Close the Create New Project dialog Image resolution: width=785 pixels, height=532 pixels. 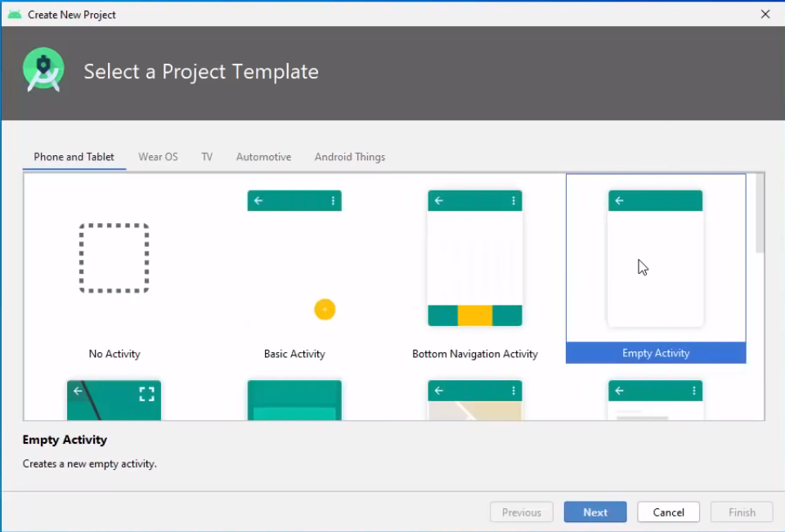[x=765, y=15]
